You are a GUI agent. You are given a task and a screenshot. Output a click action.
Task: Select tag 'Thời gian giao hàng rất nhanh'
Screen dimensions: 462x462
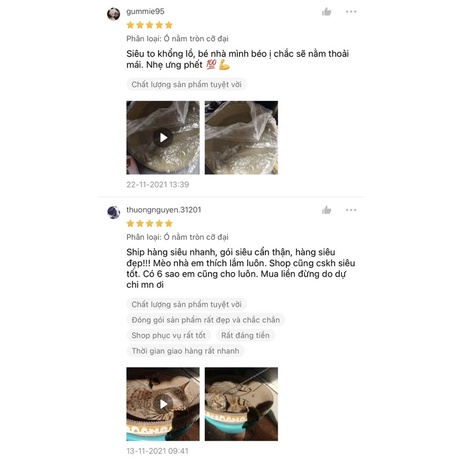pos(185,351)
